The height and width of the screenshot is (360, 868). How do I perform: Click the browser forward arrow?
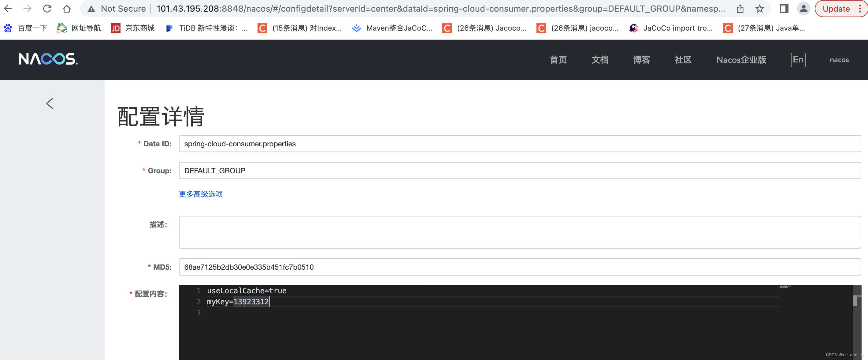tap(28, 9)
